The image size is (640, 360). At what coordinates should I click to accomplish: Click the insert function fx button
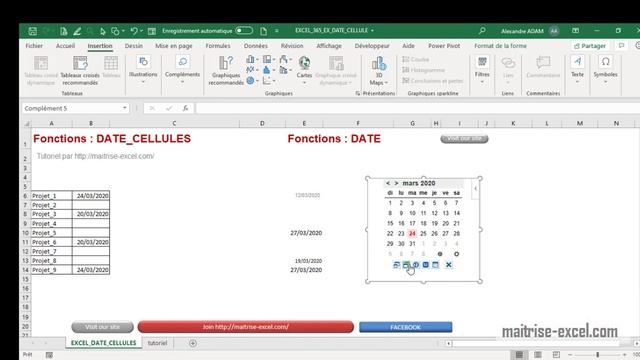click(x=185, y=108)
